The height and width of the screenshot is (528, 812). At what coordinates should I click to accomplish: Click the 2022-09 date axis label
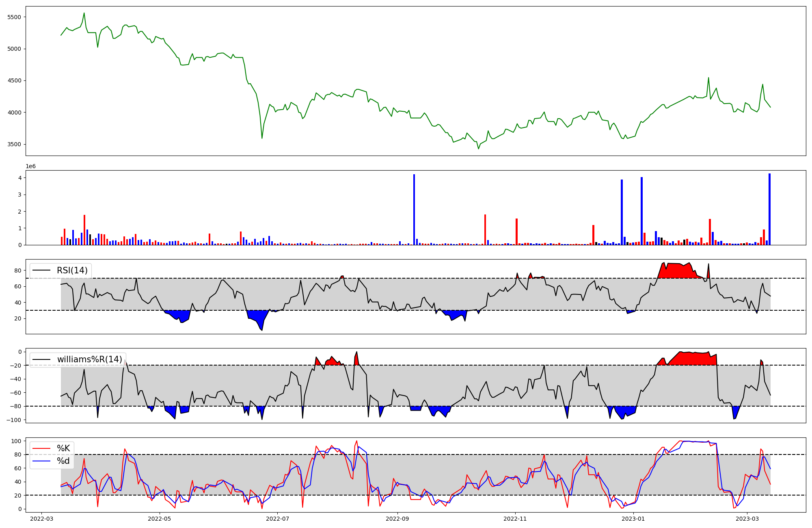397,519
